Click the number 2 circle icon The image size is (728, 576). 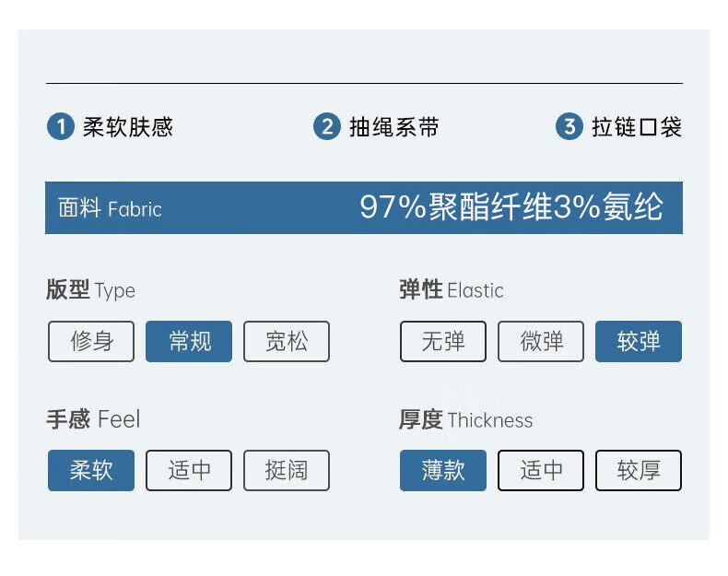click(x=327, y=126)
